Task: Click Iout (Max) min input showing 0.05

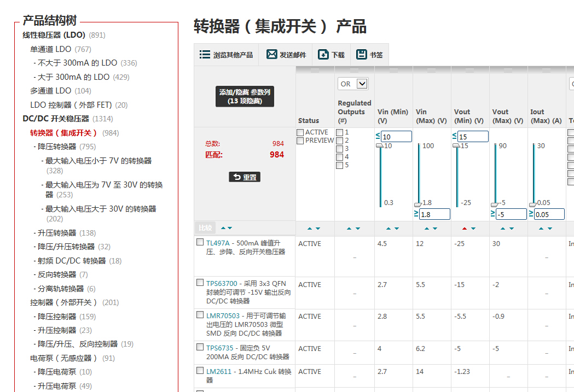Action: (x=549, y=214)
